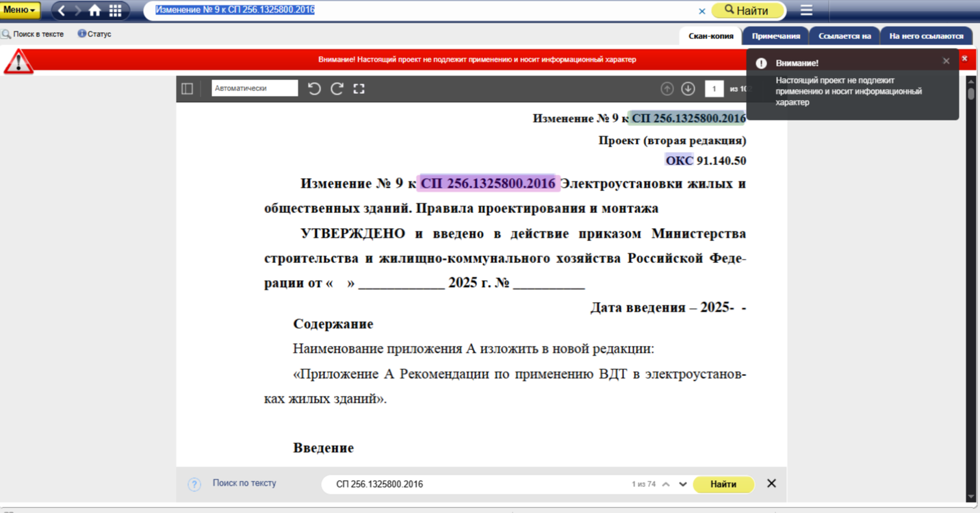Click the bottom yellow Найти button
Image resolution: width=980 pixels, height=513 pixels.
pyautogui.click(x=723, y=484)
